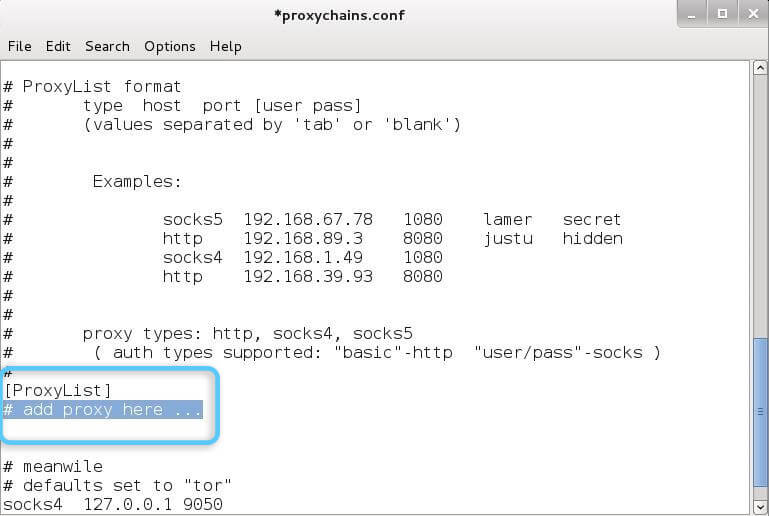Click the word 'secret' in examples

coord(592,220)
